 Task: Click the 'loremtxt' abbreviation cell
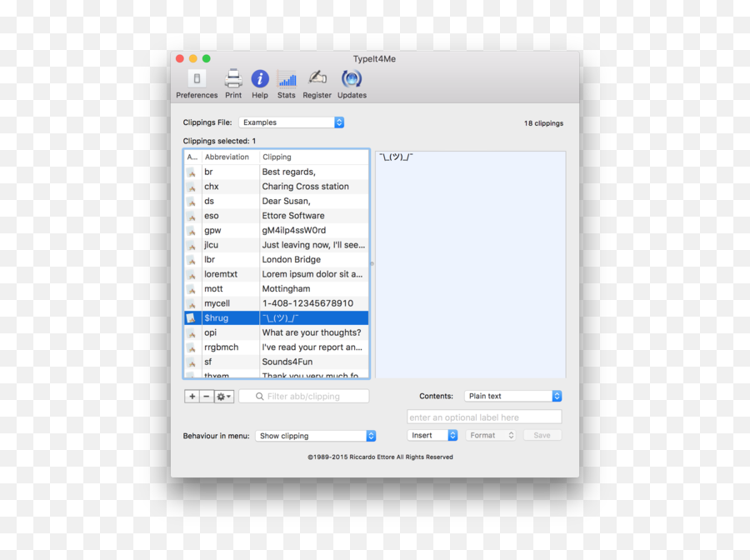click(x=221, y=274)
